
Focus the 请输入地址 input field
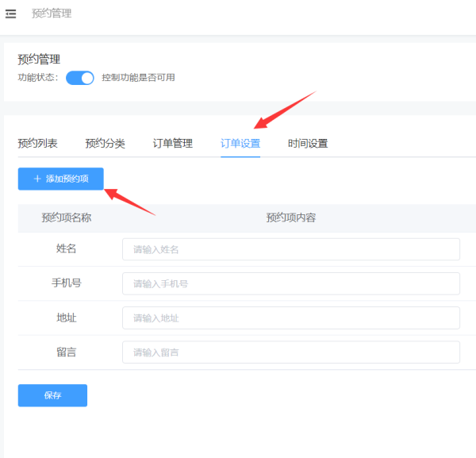point(291,318)
